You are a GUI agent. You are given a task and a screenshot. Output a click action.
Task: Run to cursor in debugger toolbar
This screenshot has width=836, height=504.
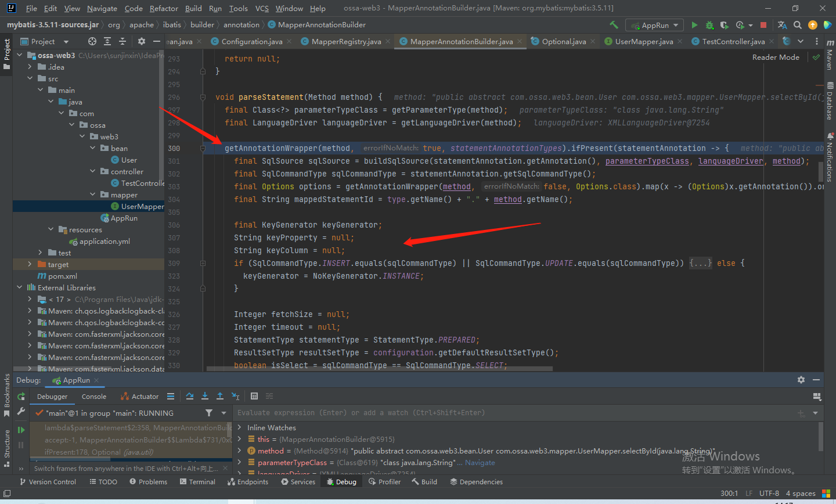[x=235, y=396]
